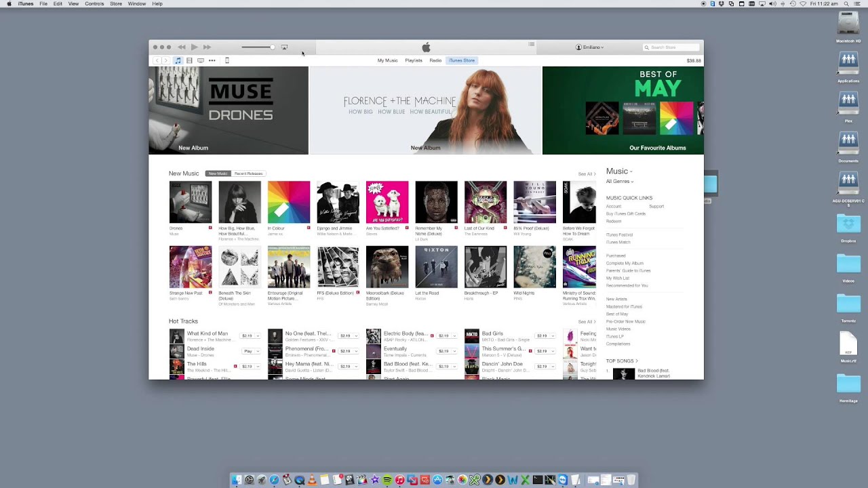
Task: Go forward with the store forward arrow
Action: click(x=165, y=60)
